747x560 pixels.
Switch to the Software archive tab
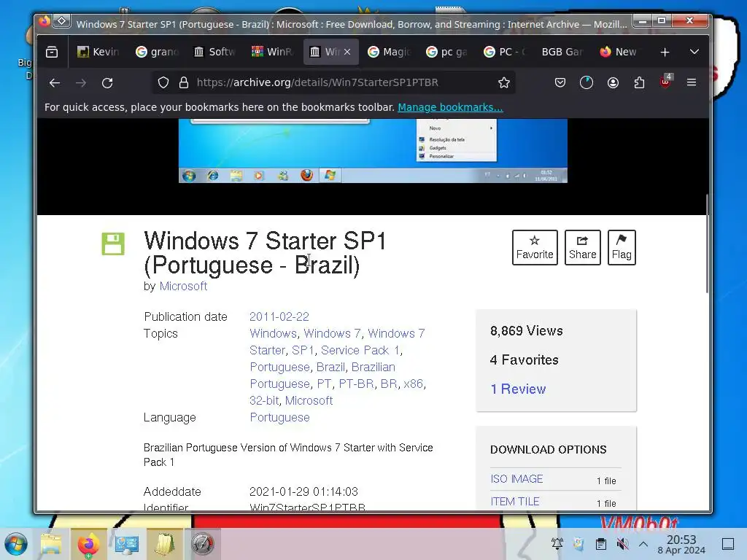point(215,52)
